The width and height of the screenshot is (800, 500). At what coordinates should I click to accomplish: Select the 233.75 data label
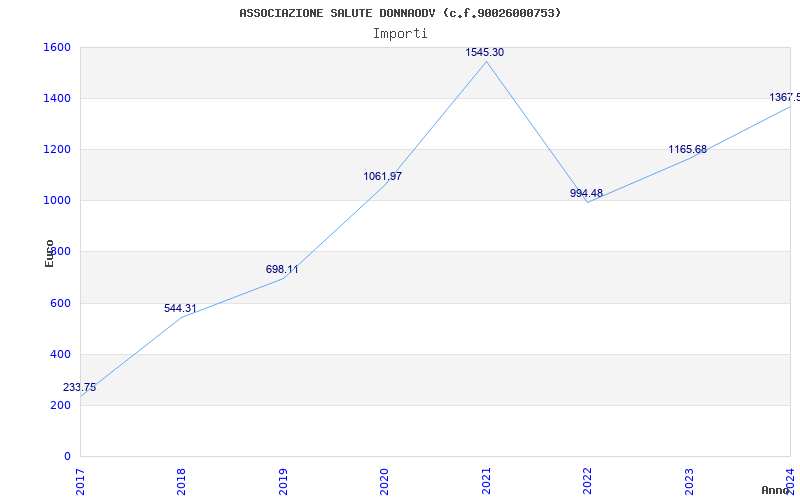pos(80,388)
